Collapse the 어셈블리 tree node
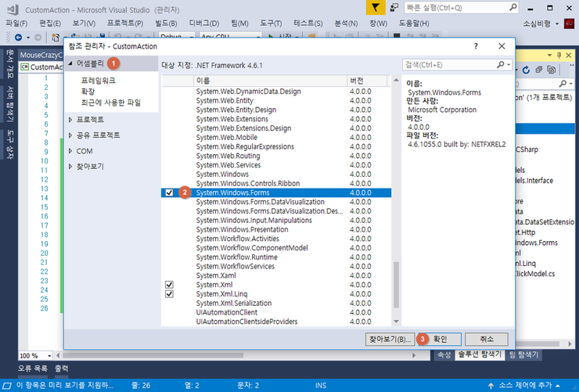This screenshot has height=392, width=579. (70, 63)
